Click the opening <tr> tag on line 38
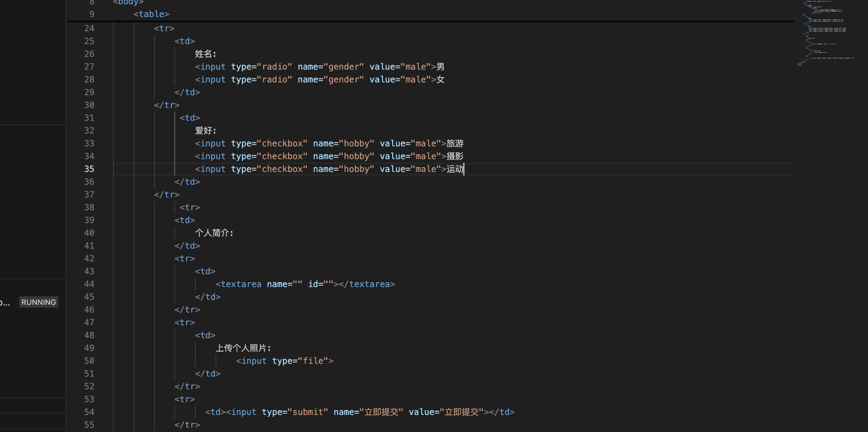 click(190, 207)
